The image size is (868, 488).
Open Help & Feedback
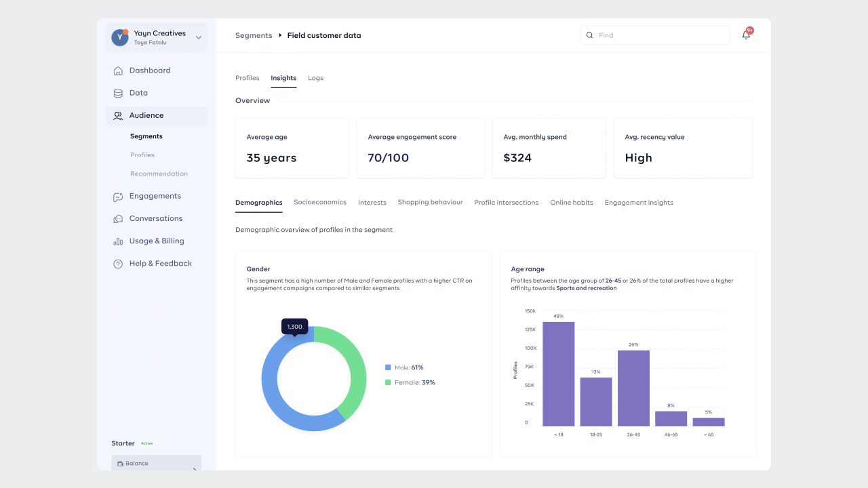pos(161,263)
